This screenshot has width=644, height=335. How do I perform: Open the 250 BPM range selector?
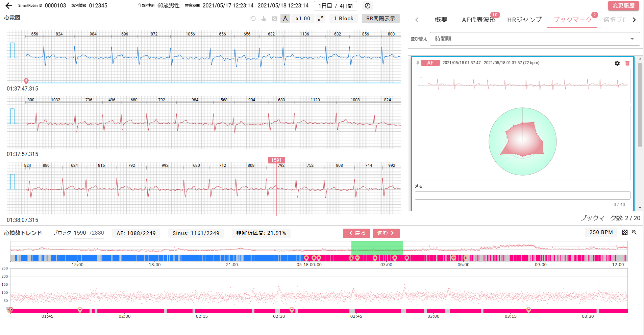(x=601, y=232)
